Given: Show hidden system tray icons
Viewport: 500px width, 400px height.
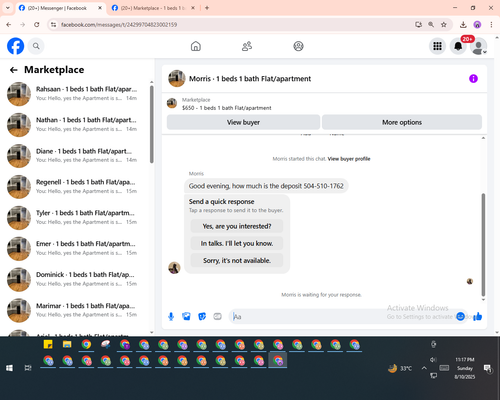Looking at the screenshot, I should (x=424, y=368).
